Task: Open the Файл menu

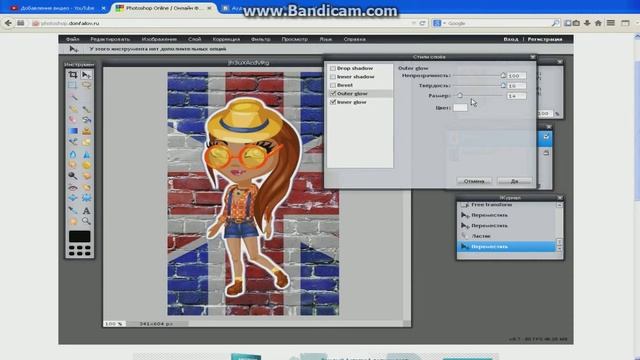Action: pos(72,39)
